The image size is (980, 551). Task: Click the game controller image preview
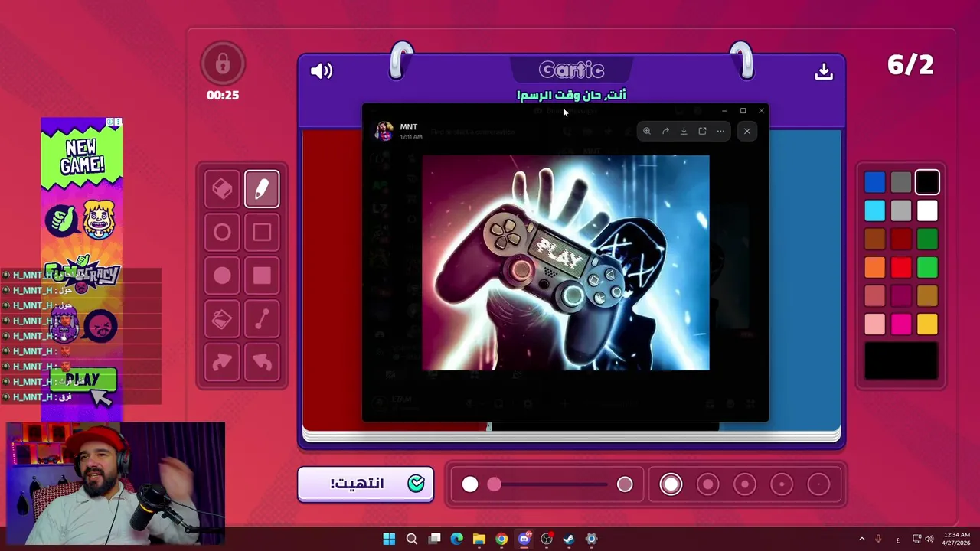pos(566,262)
